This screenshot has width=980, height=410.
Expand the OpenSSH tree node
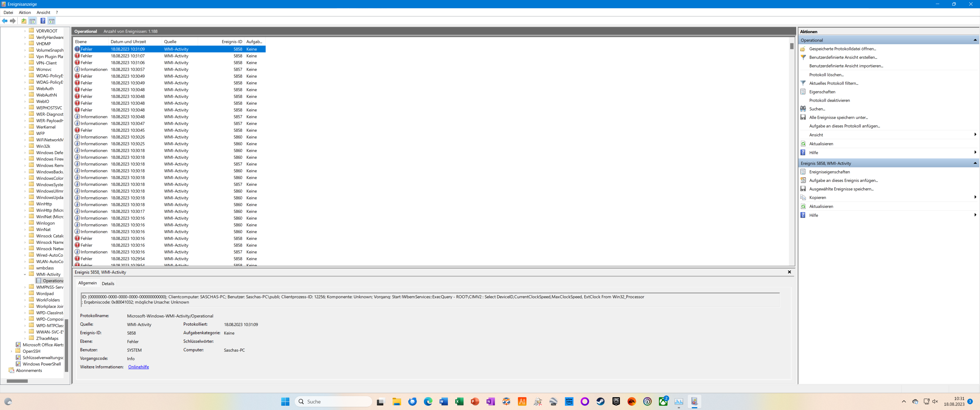[x=11, y=351]
